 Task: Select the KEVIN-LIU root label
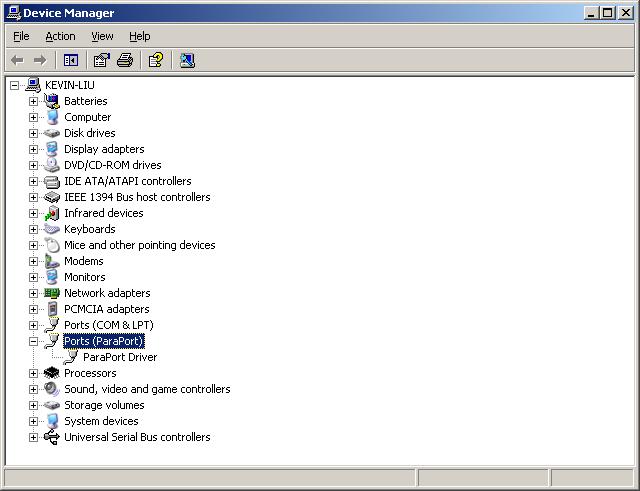[69, 85]
